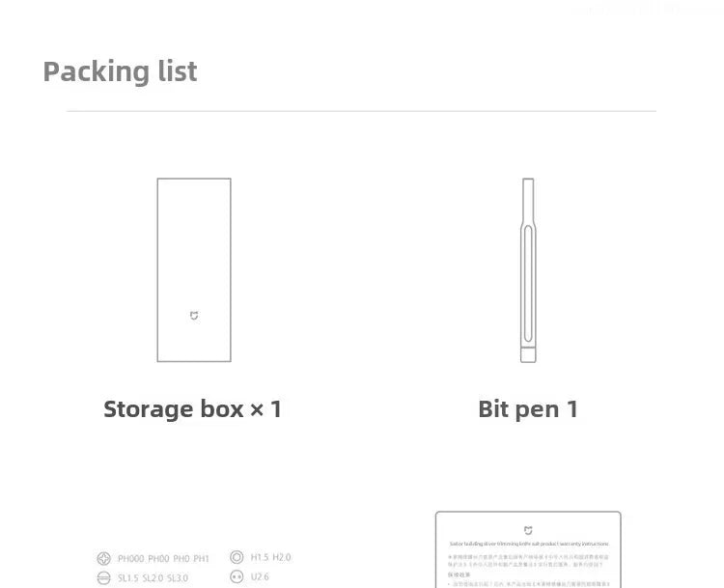Viewport: 724px width, 588px height.
Task: Click the hex bit type icon
Action: click(237, 557)
